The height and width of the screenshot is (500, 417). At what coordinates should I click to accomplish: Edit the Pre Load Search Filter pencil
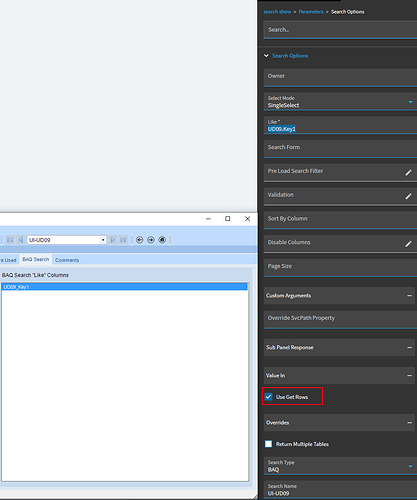408,172
